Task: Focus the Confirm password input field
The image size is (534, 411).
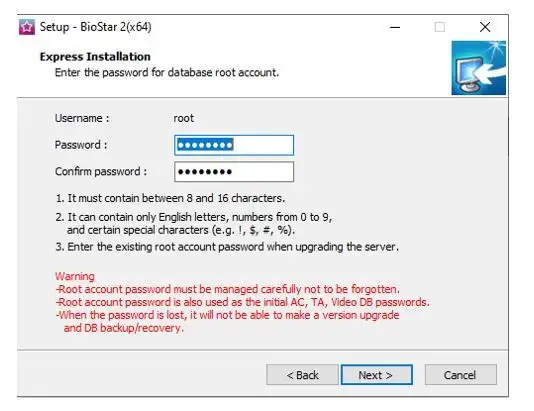Action: click(234, 172)
